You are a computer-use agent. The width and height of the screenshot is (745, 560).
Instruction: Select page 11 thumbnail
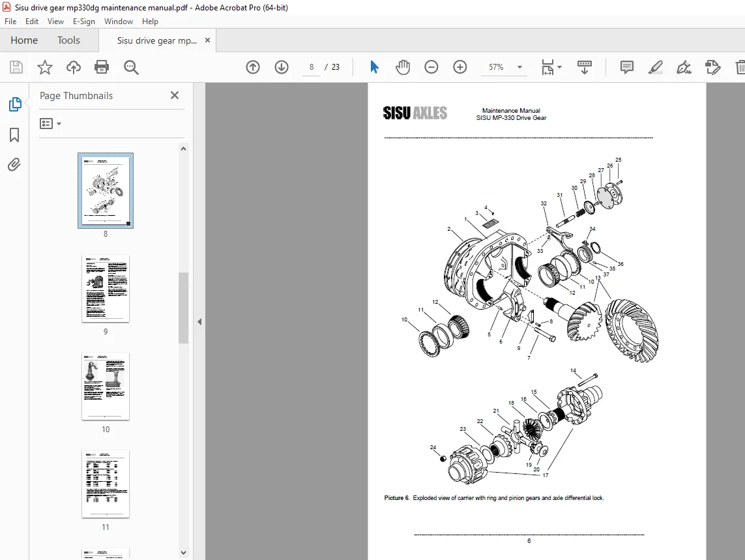(x=106, y=484)
